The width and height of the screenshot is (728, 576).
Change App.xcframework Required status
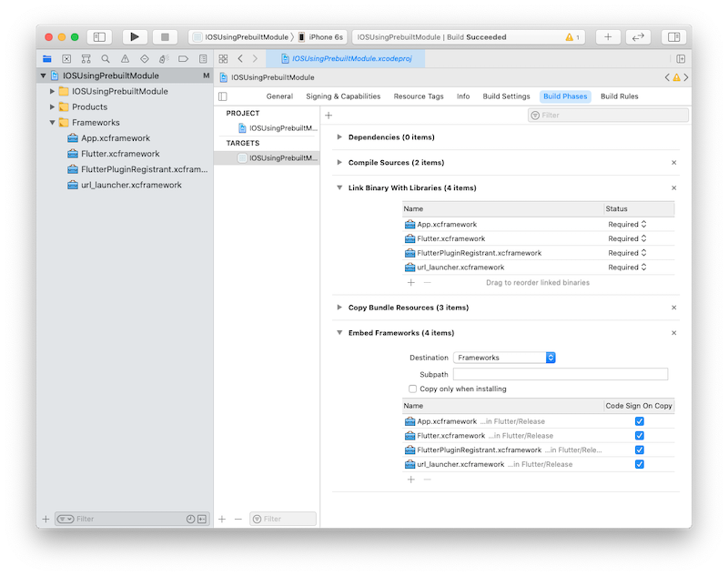point(627,224)
